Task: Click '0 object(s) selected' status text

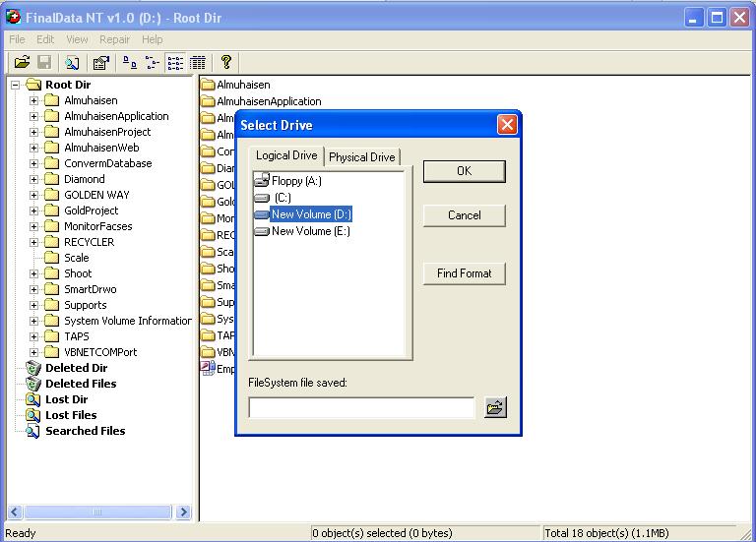Action: [382, 533]
